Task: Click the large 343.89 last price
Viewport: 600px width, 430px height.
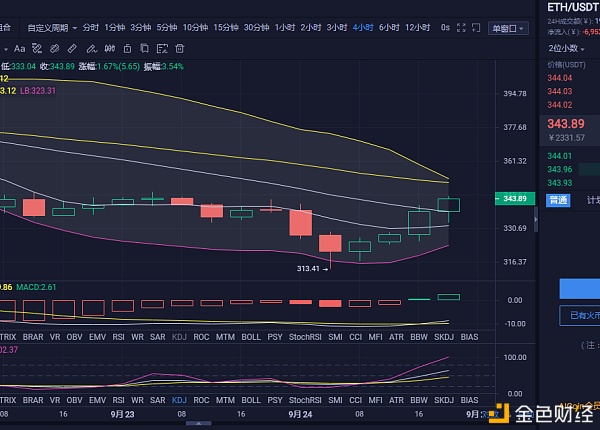Action: [566, 124]
